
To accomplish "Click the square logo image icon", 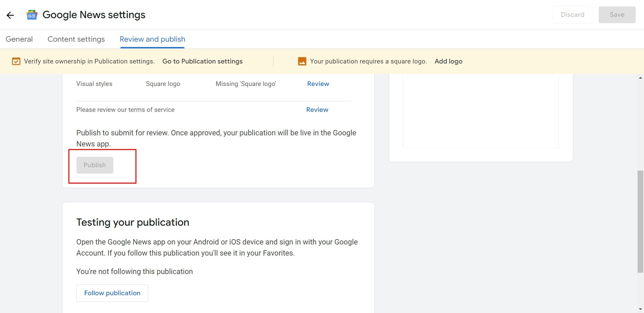I will 302,61.
